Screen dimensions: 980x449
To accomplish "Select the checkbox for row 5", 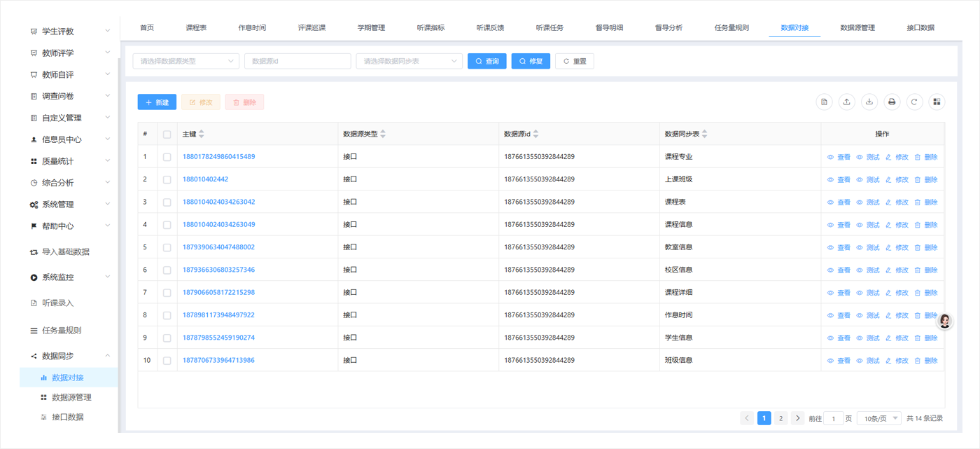I will (167, 247).
